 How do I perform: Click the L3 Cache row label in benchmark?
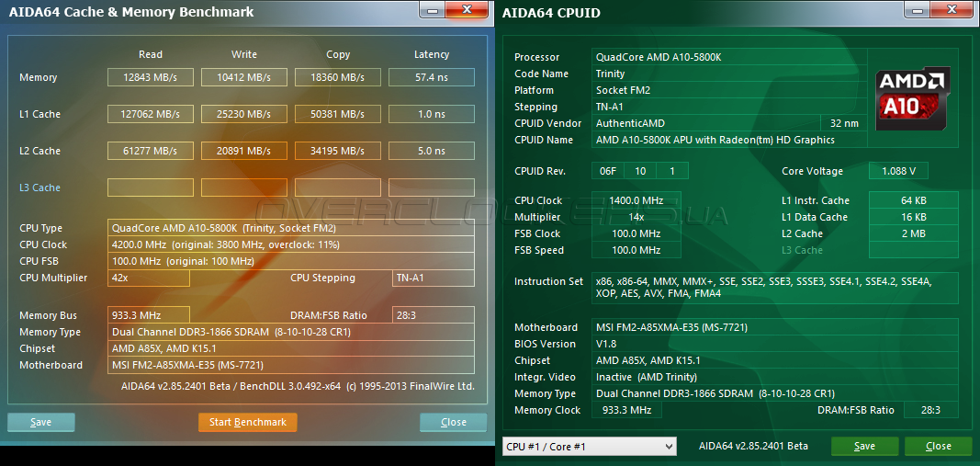click(x=40, y=188)
